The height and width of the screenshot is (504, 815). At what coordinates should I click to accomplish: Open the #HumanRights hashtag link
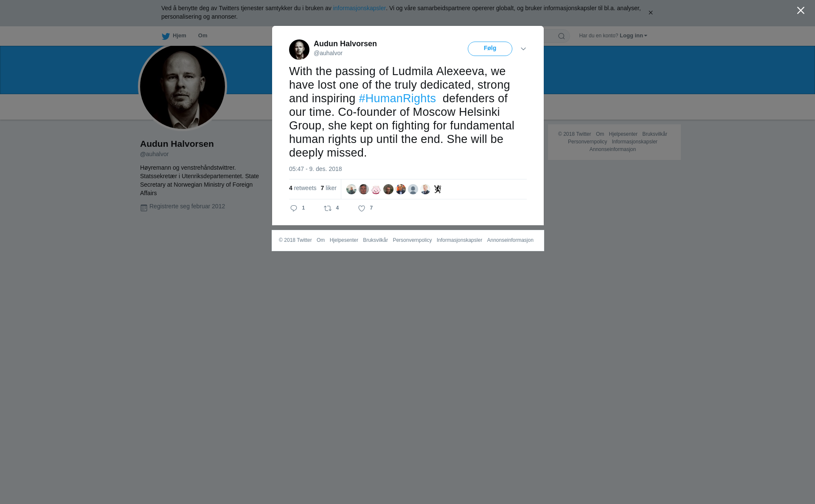click(x=397, y=98)
